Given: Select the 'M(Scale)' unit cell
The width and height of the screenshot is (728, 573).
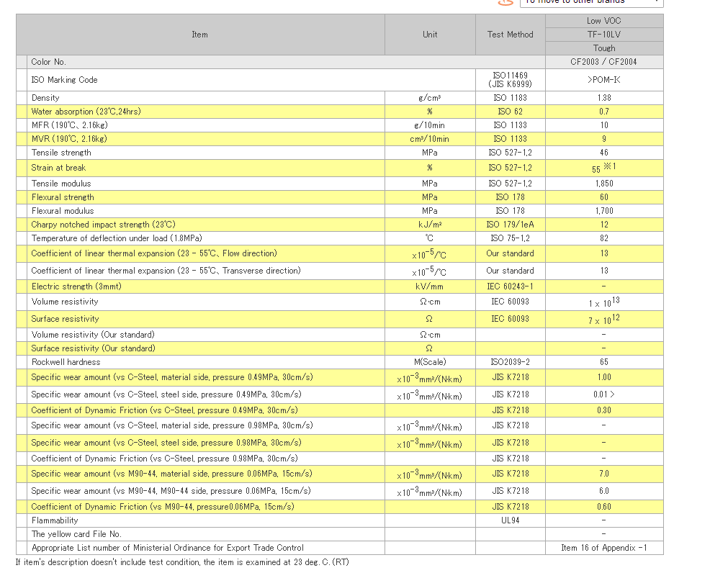Looking at the screenshot, I should [x=430, y=362].
